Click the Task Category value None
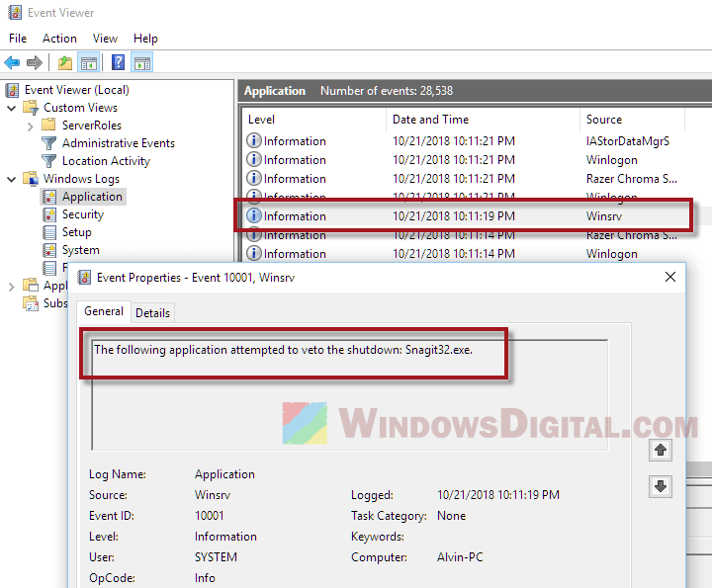 (x=451, y=516)
